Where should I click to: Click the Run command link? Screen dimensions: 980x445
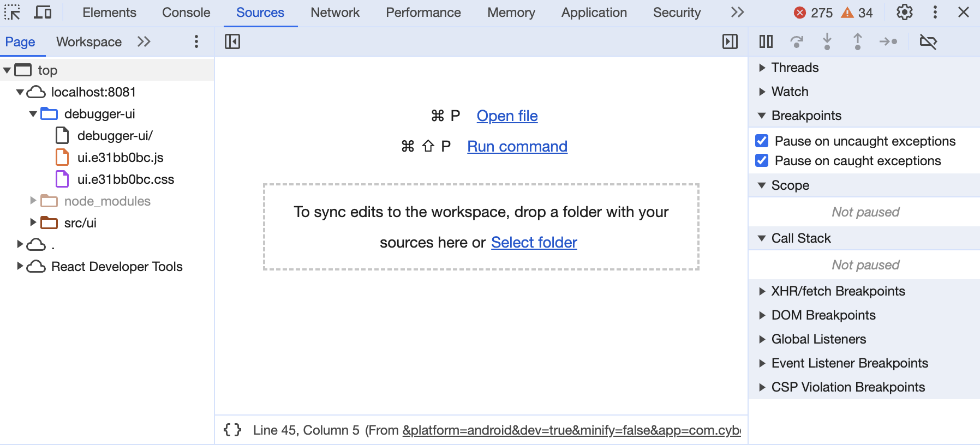click(517, 146)
